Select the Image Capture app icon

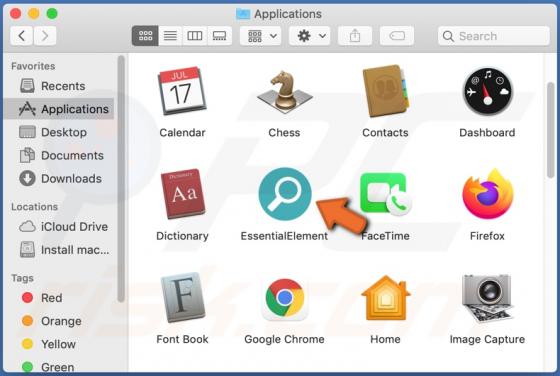[487, 298]
